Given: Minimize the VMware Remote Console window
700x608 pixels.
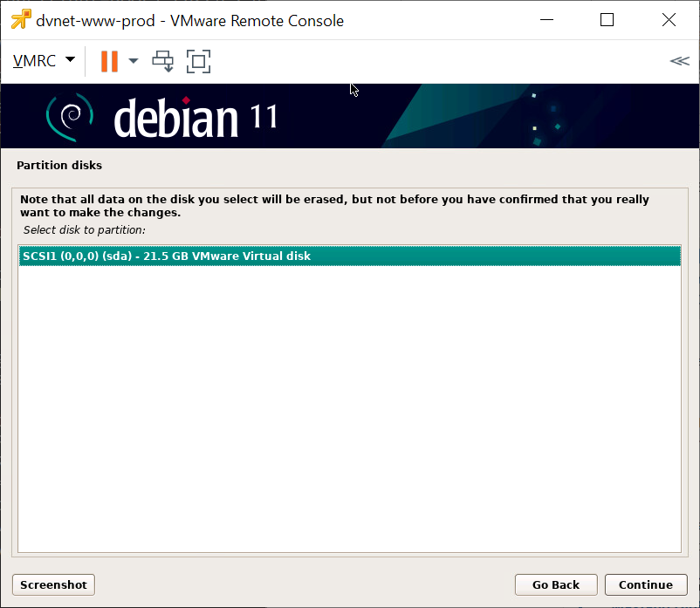Looking at the screenshot, I should coord(547,20).
